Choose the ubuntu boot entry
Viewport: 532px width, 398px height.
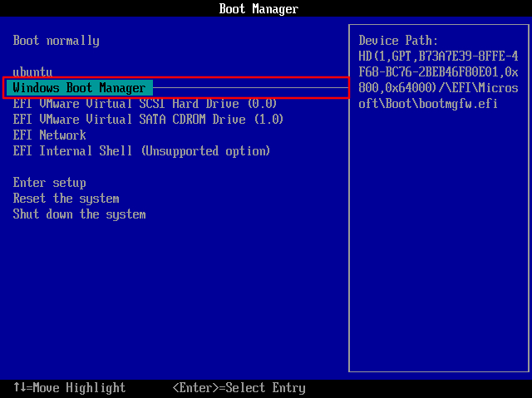coord(32,72)
